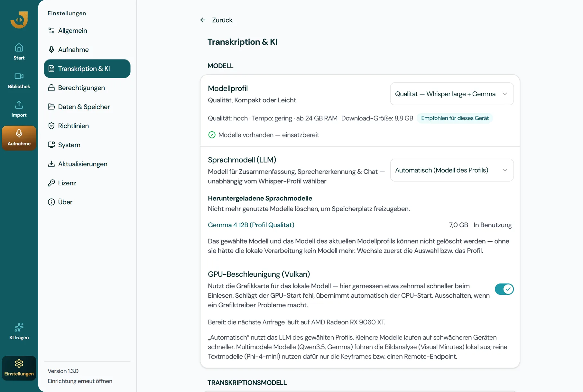This screenshot has width=583, height=392.
Task: Select Allgemein settings section
Action: [87, 31]
